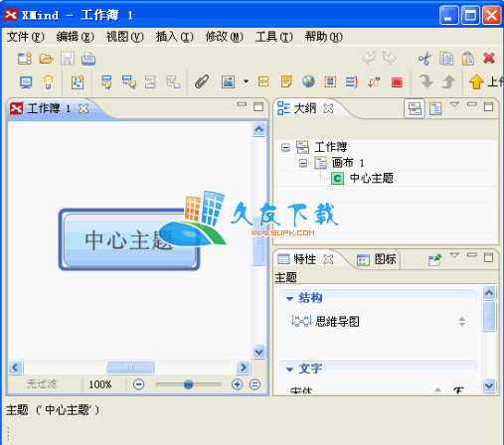The image size is (504, 445).
Task: Click the zoom slider handle
Action: [188, 384]
